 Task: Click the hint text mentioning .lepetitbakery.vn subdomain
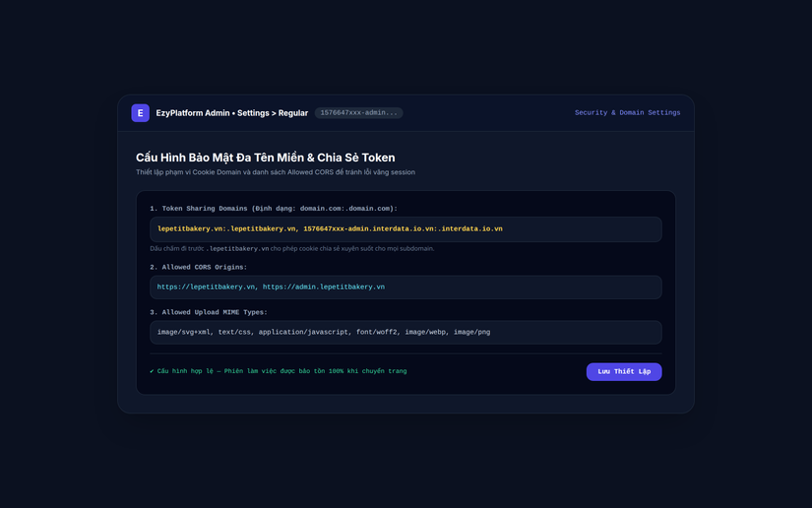292,248
